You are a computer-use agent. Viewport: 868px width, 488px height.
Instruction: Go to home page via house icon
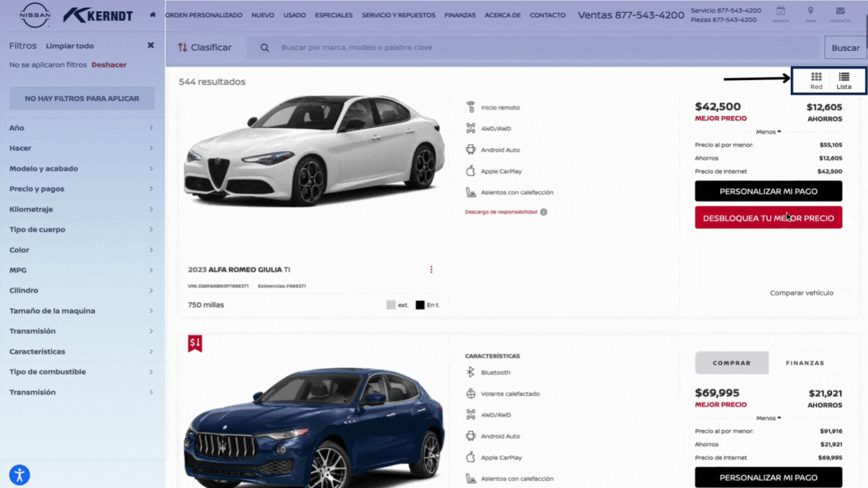[153, 15]
